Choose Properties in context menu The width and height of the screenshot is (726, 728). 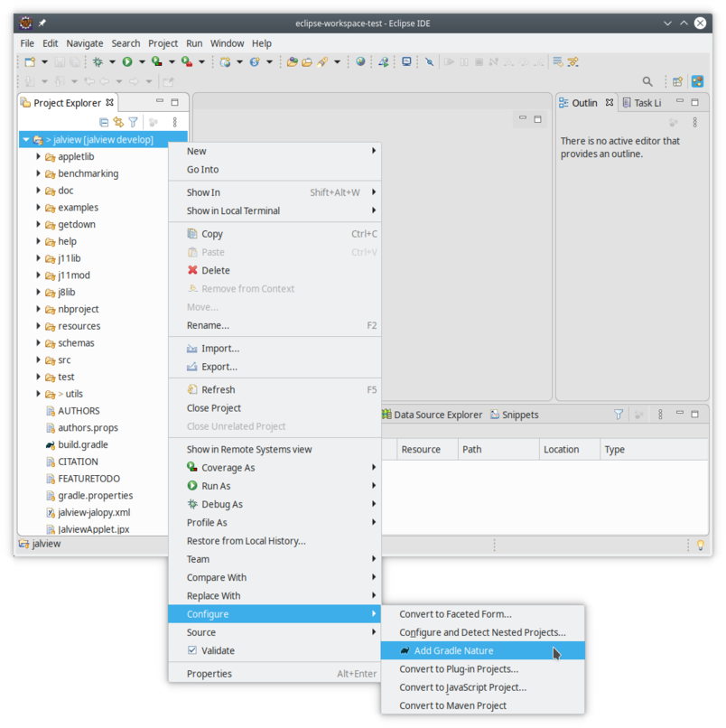click(x=275, y=673)
